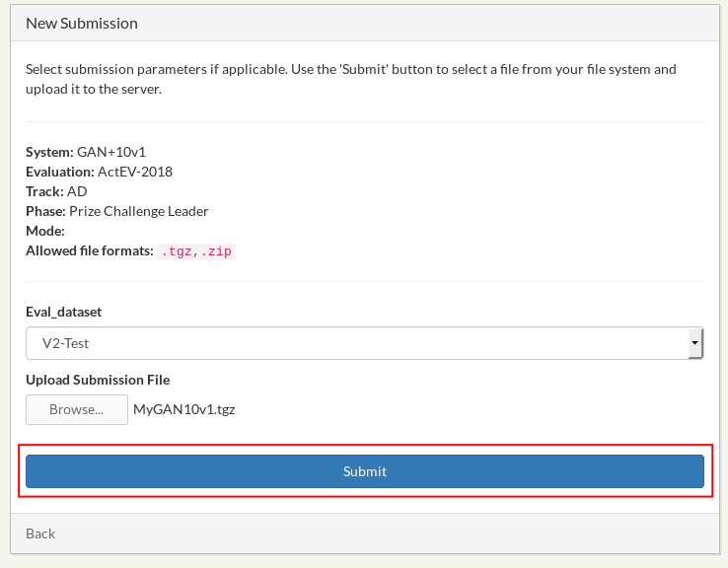Click the GAN+10v1 system value

tap(111, 152)
